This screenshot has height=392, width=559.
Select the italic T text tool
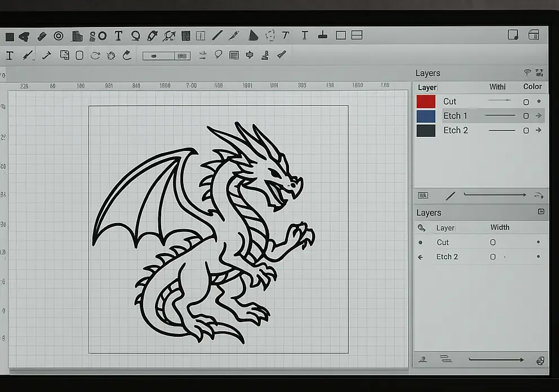(x=286, y=35)
